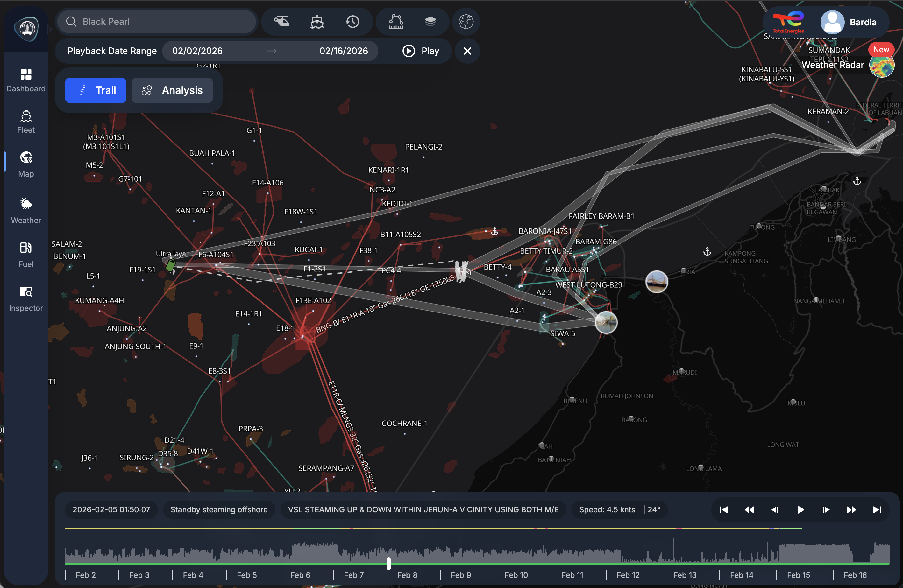Open the map layers icon
903x588 pixels.
[430, 22]
